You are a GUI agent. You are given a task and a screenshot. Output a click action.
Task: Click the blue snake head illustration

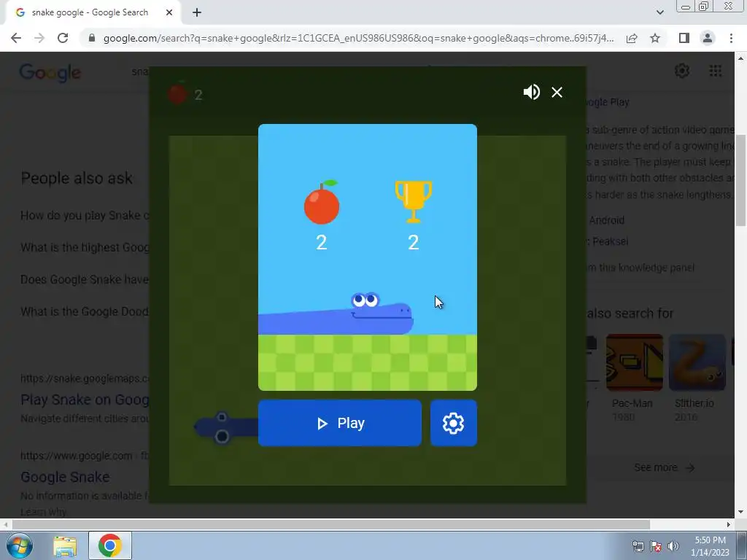(381, 314)
